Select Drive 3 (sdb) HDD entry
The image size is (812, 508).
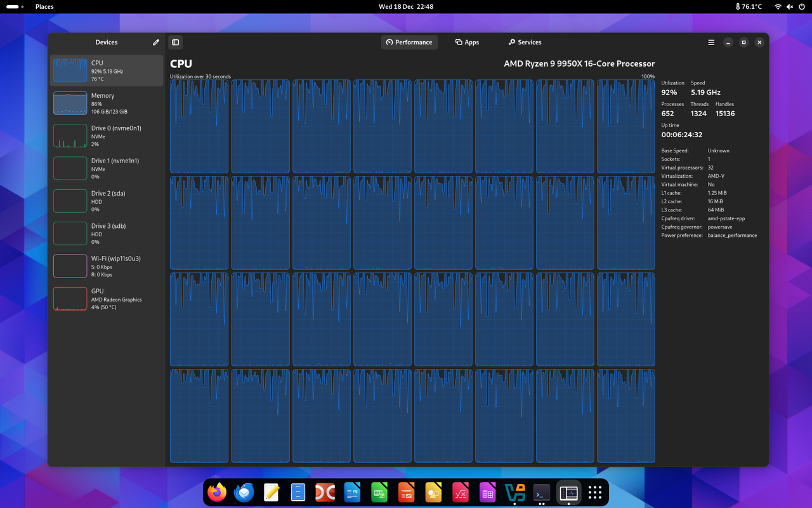point(107,234)
